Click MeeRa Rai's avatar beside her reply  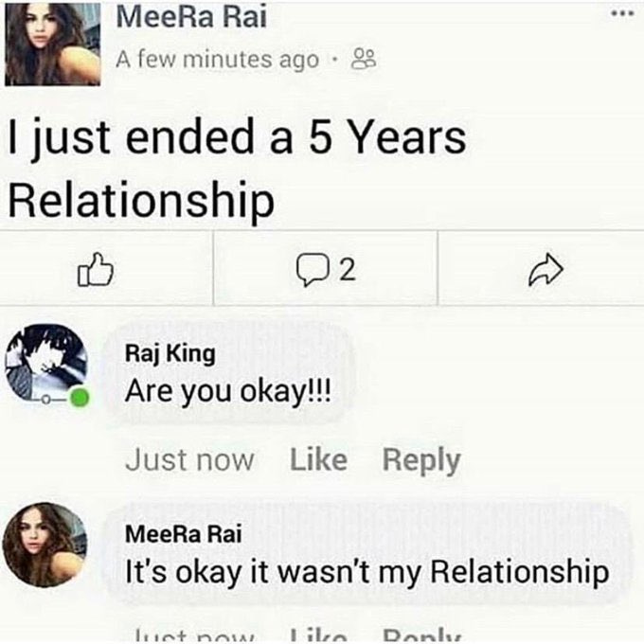[x=45, y=545]
